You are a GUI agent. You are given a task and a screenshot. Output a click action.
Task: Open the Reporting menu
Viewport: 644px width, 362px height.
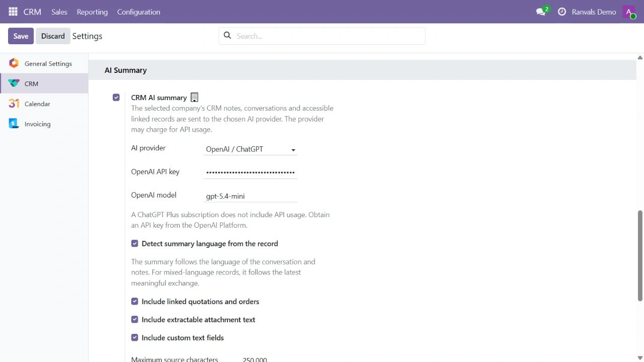92,12
